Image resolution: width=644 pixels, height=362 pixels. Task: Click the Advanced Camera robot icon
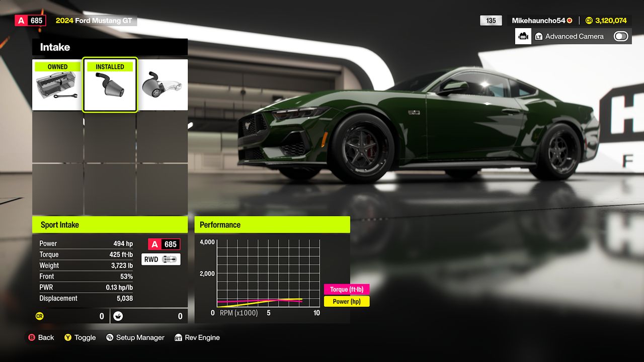coord(523,36)
